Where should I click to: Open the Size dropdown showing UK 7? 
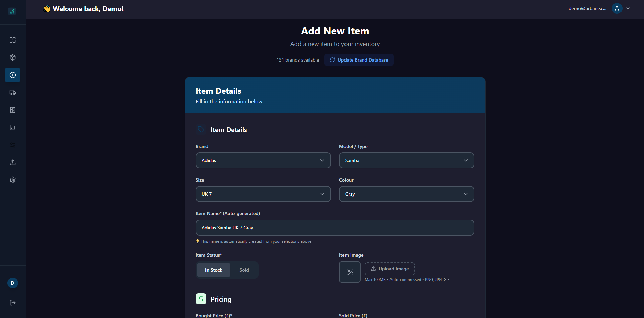[263, 194]
